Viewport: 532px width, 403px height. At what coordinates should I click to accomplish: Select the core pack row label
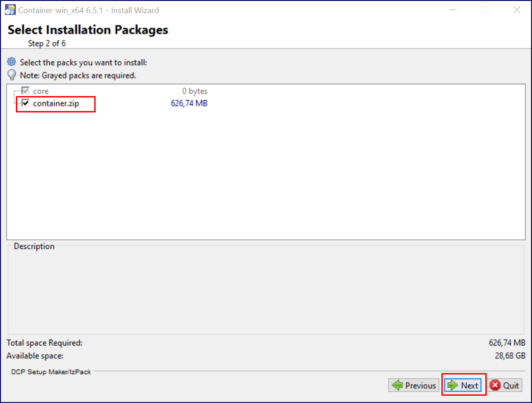[x=41, y=91]
